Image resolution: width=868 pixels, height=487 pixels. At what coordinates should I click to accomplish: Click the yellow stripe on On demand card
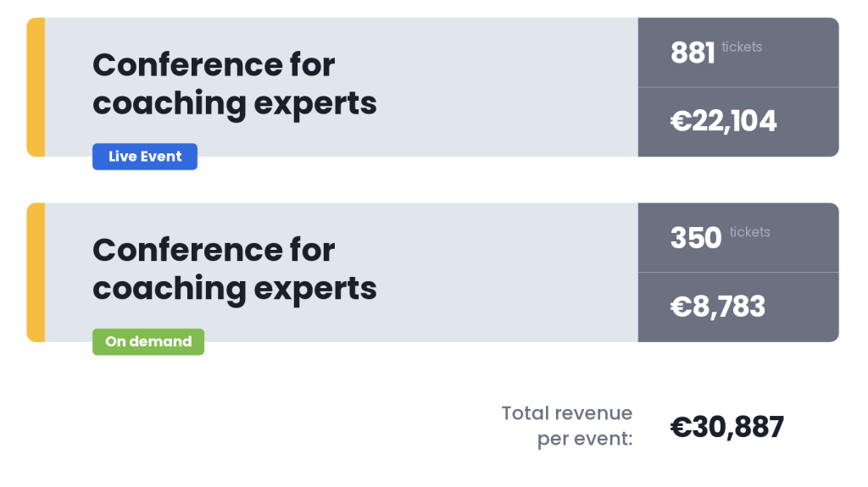[x=36, y=272]
